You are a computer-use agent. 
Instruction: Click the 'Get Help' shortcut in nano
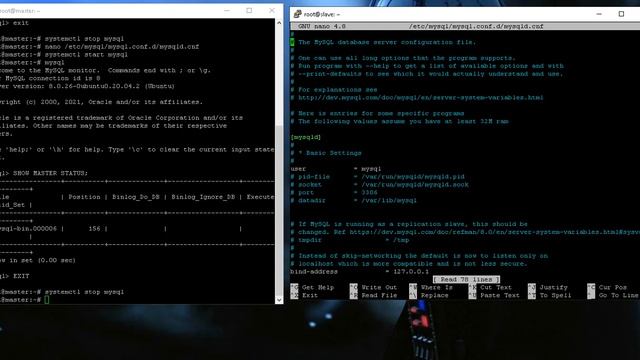coord(313,287)
